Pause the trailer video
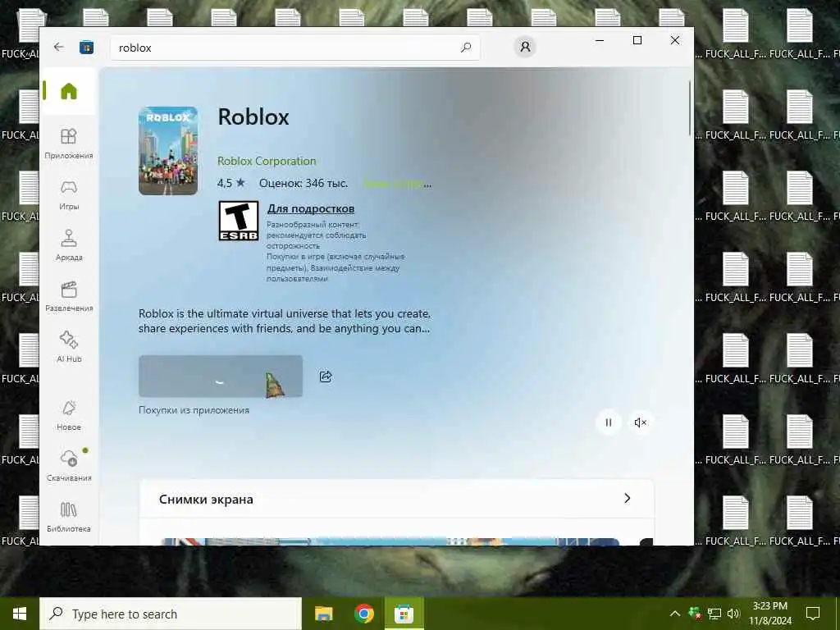The height and width of the screenshot is (630, 840). 608,422
